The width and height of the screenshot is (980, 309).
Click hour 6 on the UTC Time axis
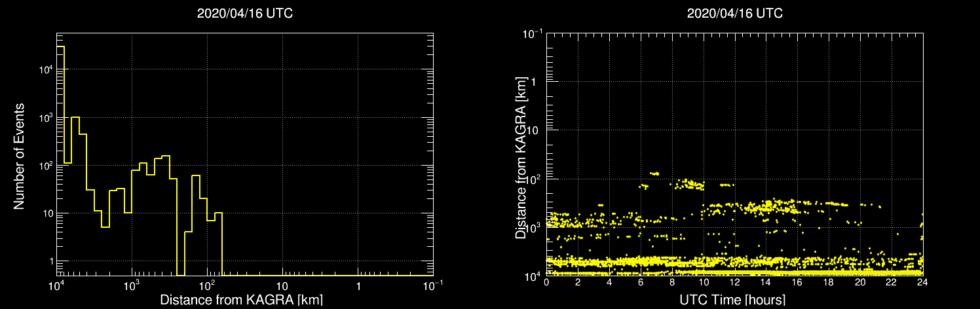[641, 283]
